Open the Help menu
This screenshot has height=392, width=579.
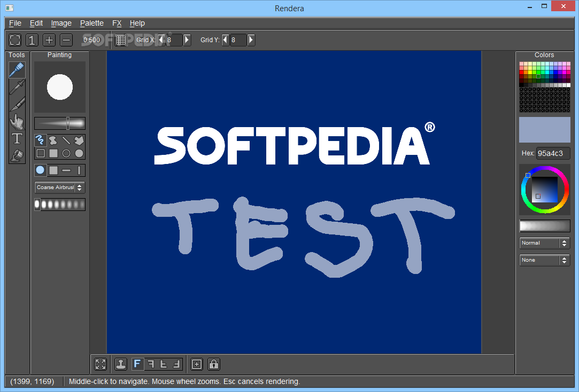[137, 23]
